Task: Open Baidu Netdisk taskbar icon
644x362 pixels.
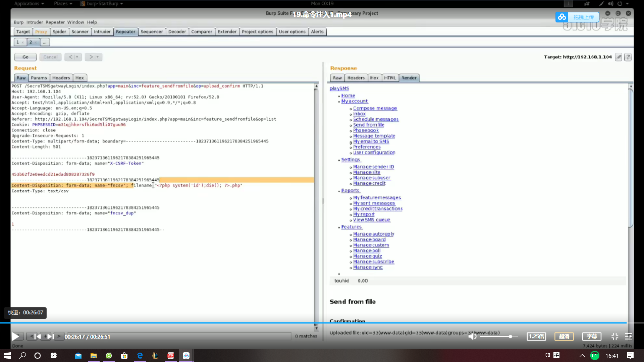Action: tap(186, 356)
